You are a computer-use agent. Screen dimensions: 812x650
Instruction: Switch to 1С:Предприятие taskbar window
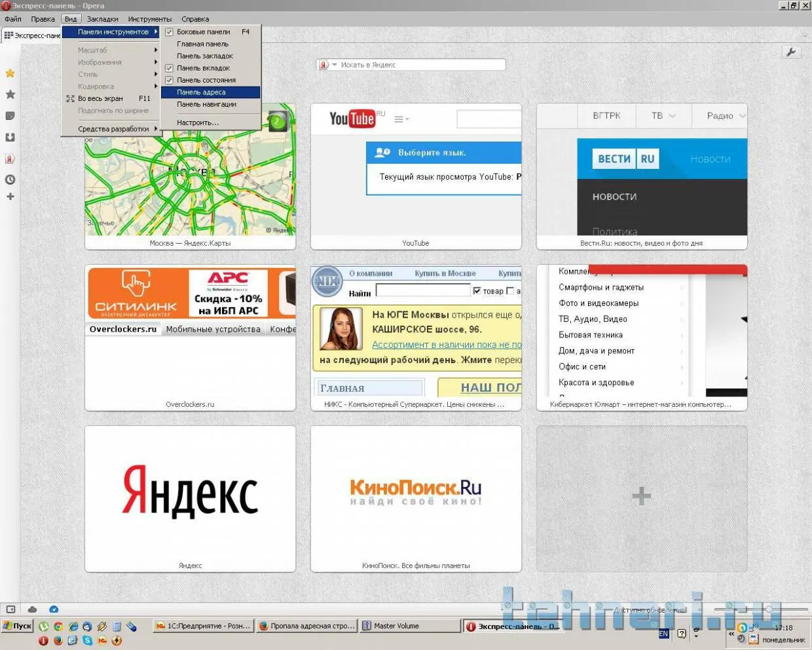pos(203,626)
